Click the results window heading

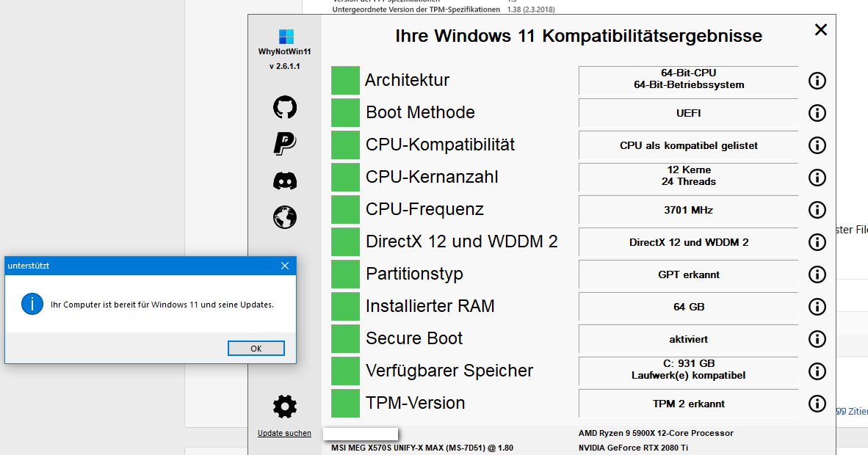pyautogui.click(x=579, y=36)
